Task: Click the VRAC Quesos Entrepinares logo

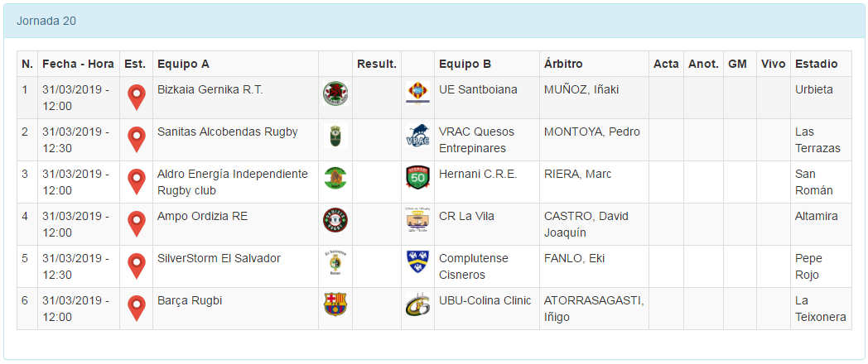Action: [417, 136]
